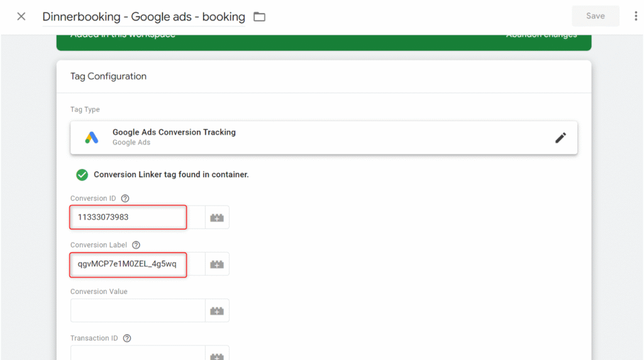
Task: Click the tag name field Dinnerbooking - Google ads - booking
Action: [143, 17]
